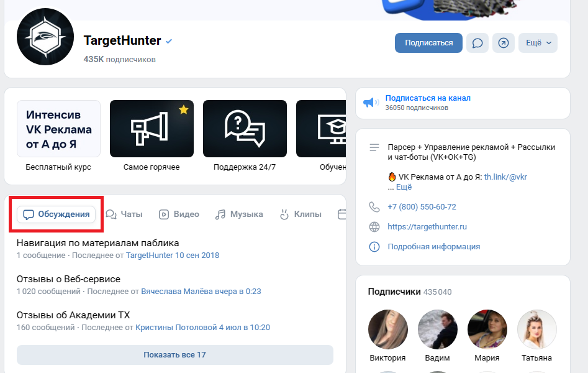Open Отзывы об Академии ТХ discussion
Screen dimensions: 588x373
click(73, 315)
